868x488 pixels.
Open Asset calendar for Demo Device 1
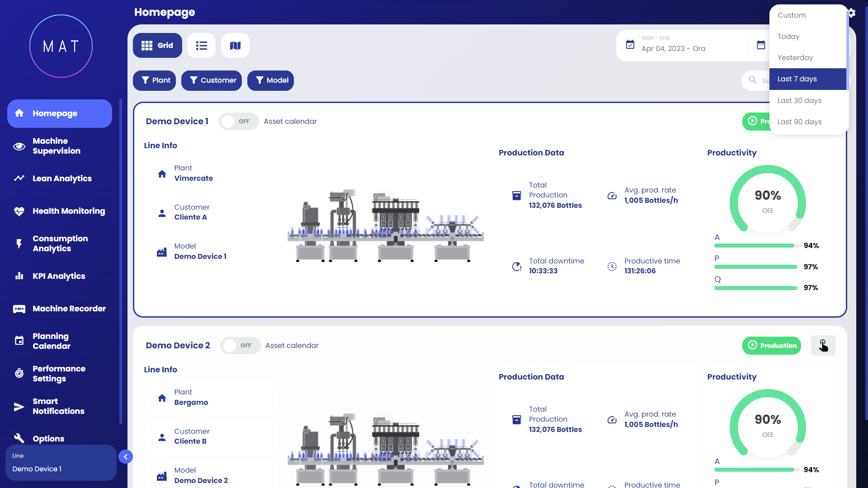coord(290,122)
